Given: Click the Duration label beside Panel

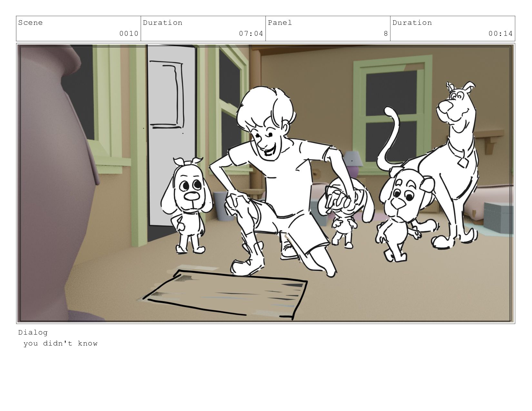Looking at the screenshot, I should pyautogui.click(x=412, y=23).
